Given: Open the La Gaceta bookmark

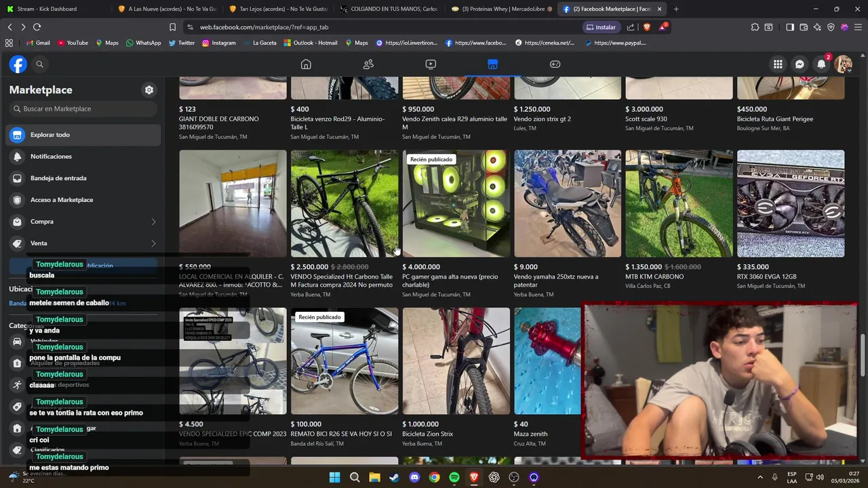Looking at the screenshot, I should click(x=259, y=43).
